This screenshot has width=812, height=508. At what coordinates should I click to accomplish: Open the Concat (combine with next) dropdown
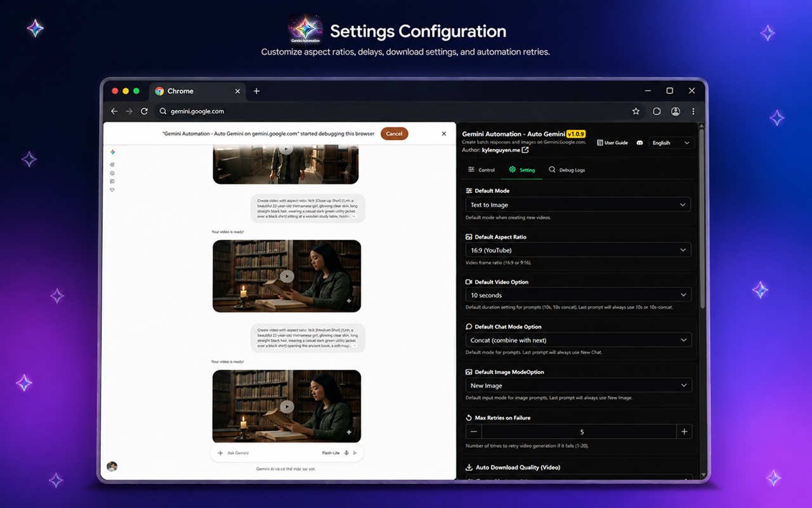(578, 340)
